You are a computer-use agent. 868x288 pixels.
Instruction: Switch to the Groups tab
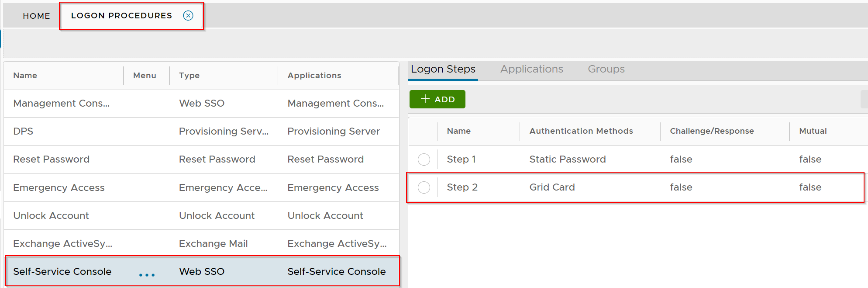click(x=606, y=69)
